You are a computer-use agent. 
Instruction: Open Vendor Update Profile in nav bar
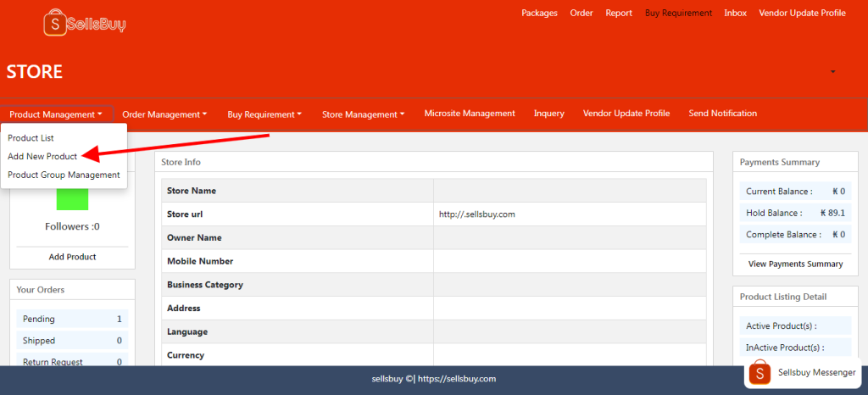point(626,113)
